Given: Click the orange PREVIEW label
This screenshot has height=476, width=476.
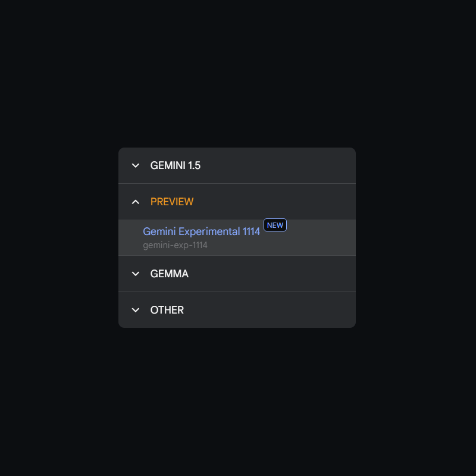Looking at the screenshot, I should [172, 202].
